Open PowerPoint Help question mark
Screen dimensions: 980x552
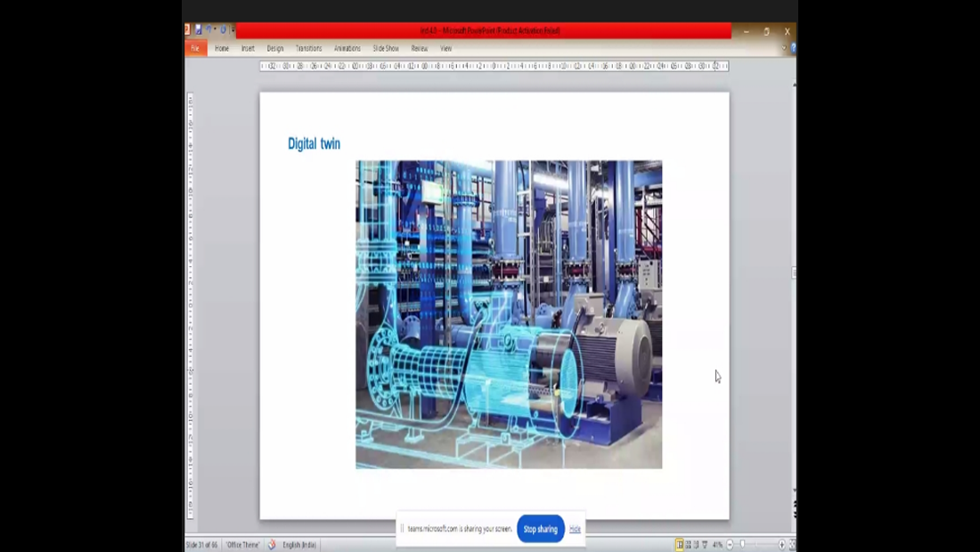[793, 49]
